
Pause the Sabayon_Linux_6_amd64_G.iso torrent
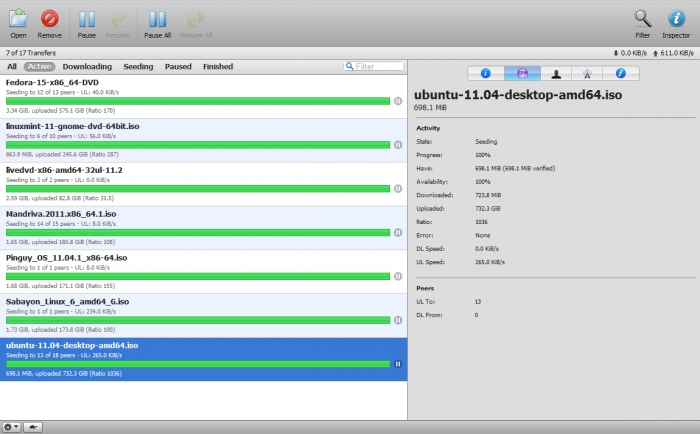[x=398, y=320]
